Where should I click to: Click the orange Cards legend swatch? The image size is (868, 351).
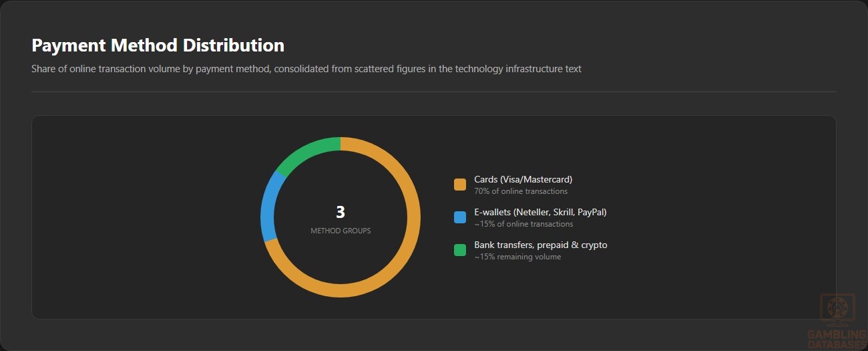point(460,185)
